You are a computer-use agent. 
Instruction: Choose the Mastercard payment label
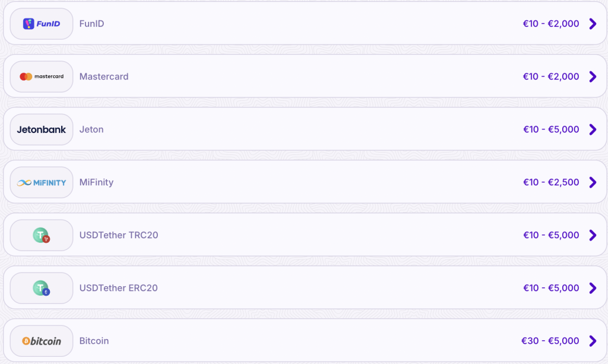point(104,77)
